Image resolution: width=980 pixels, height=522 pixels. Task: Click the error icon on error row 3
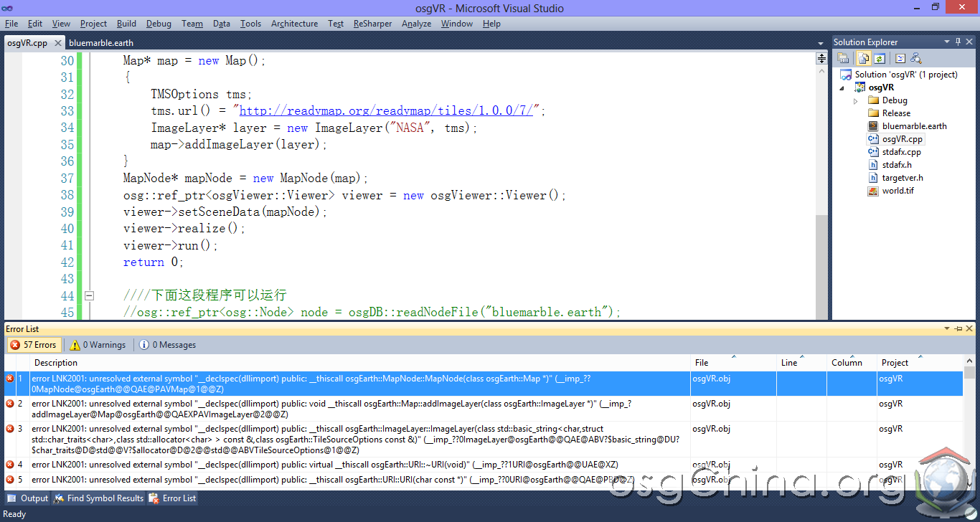click(10, 429)
